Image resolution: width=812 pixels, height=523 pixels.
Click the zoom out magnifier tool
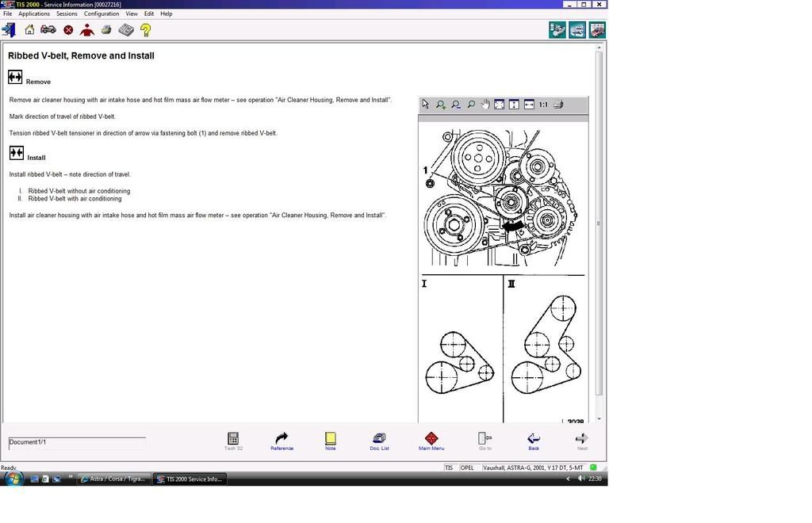pyautogui.click(x=456, y=105)
